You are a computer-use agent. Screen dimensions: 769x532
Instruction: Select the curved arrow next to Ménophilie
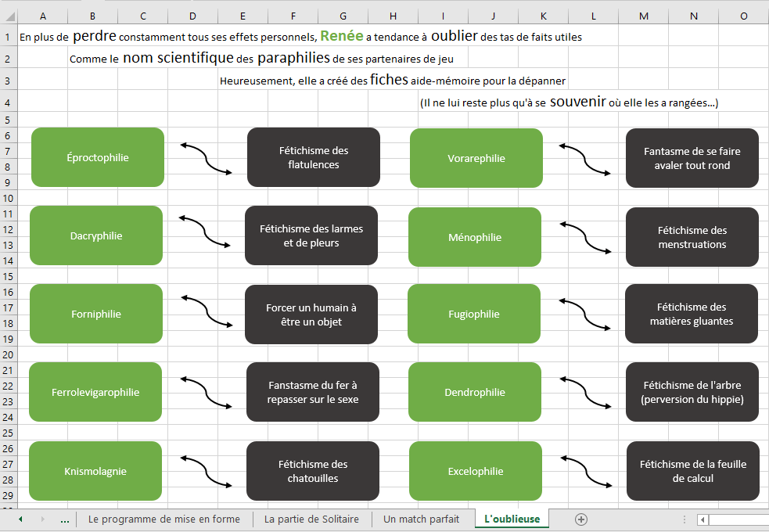(586, 238)
